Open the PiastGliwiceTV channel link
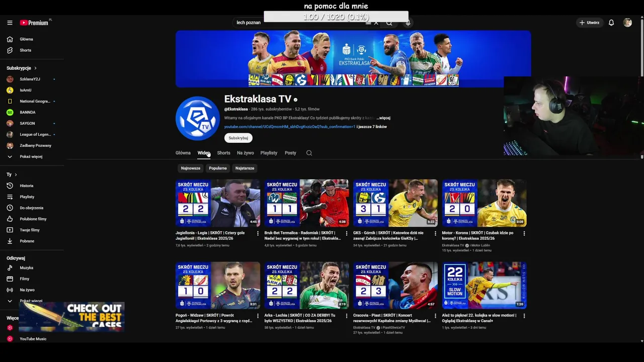644x362 pixels. [392, 328]
